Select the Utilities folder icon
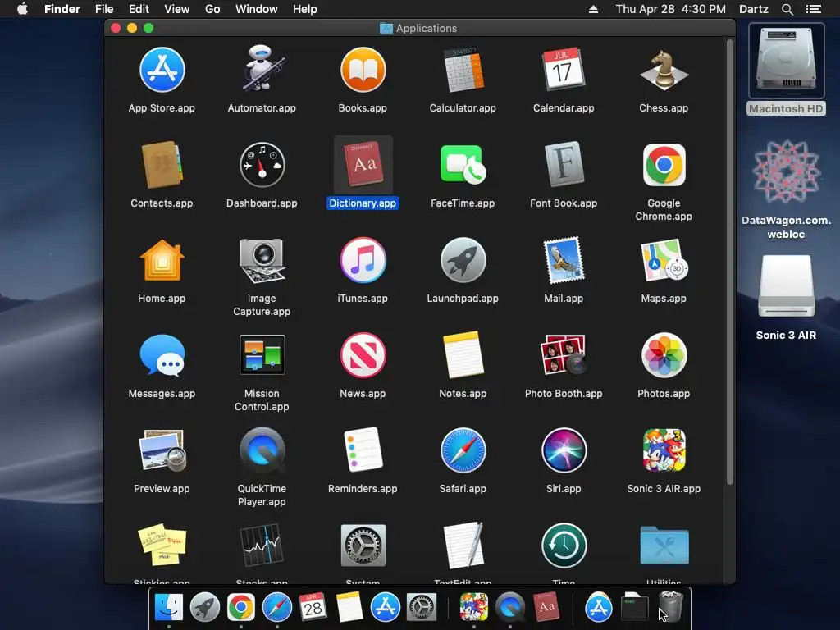Screen dimensions: 840x630 (664, 546)
